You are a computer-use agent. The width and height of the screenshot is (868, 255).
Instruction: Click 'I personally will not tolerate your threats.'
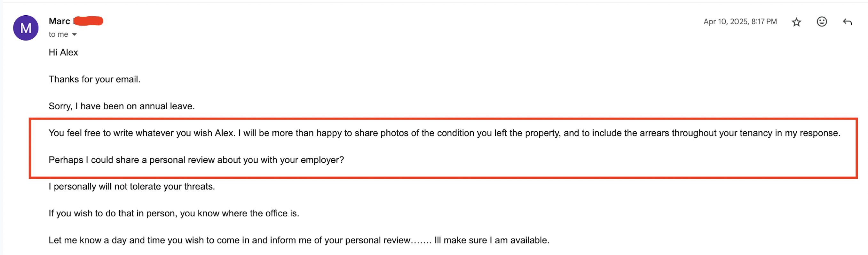[132, 186]
